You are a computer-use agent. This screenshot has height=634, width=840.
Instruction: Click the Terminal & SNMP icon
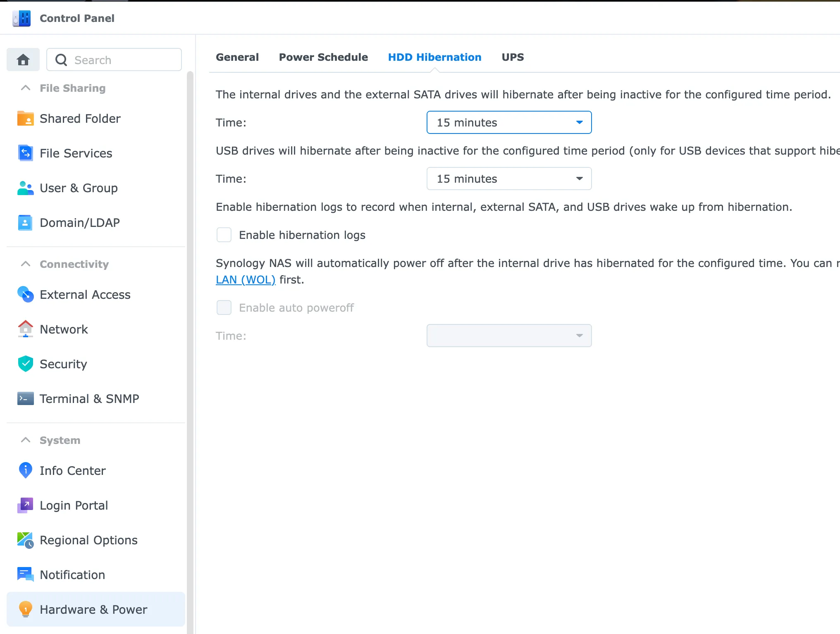click(25, 399)
